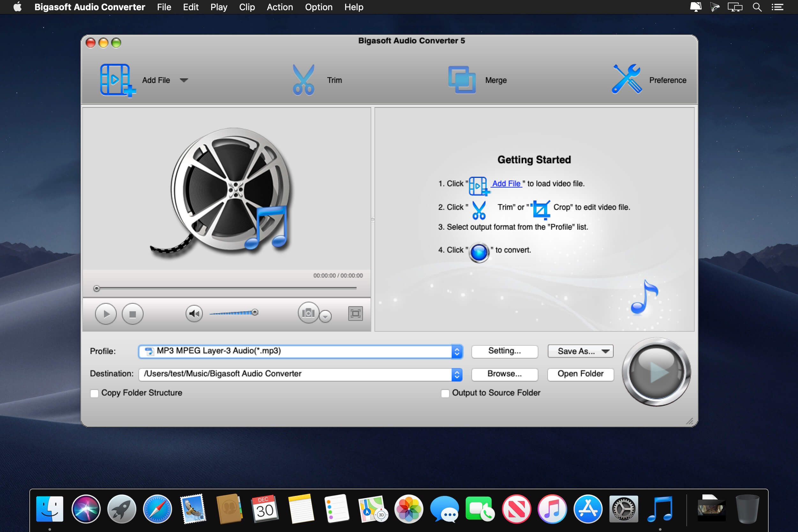Click the Destination path input field
Viewport: 798px width, 532px height.
point(295,373)
